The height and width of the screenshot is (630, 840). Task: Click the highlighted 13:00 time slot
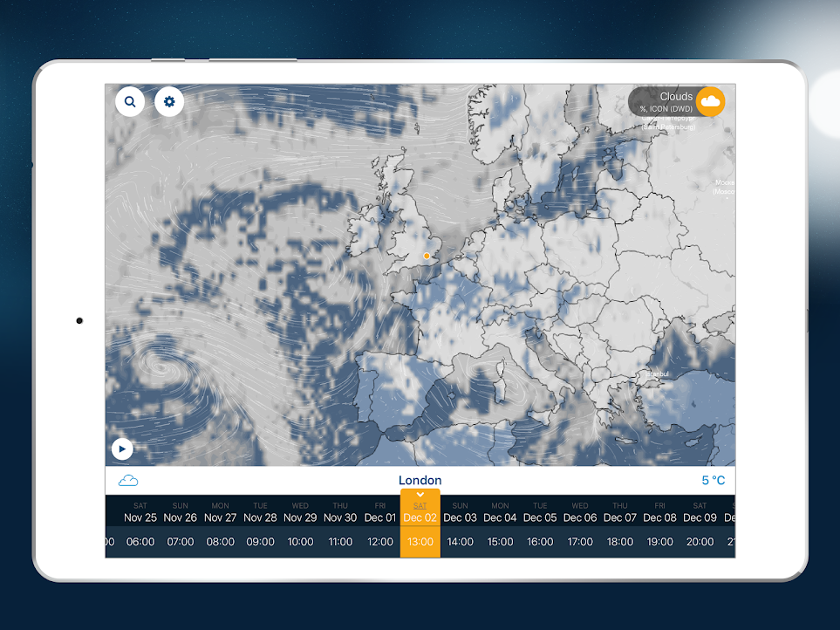[x=420, y=542]
